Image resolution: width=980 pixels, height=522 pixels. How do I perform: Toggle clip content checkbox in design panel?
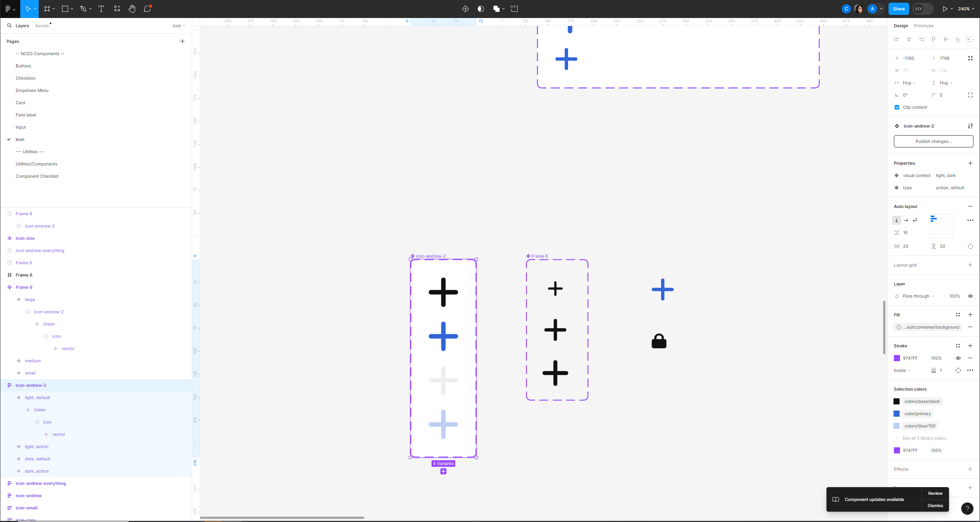tap(897, 106)
